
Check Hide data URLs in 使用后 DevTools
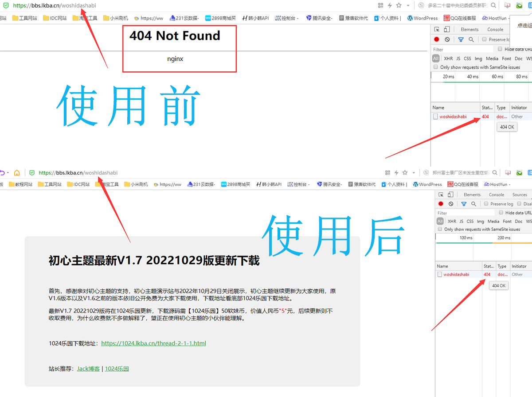pos(501,213)
